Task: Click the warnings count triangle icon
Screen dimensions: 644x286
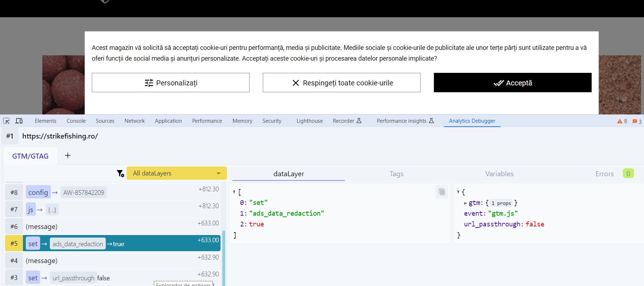Action: (x=620, y=121)
